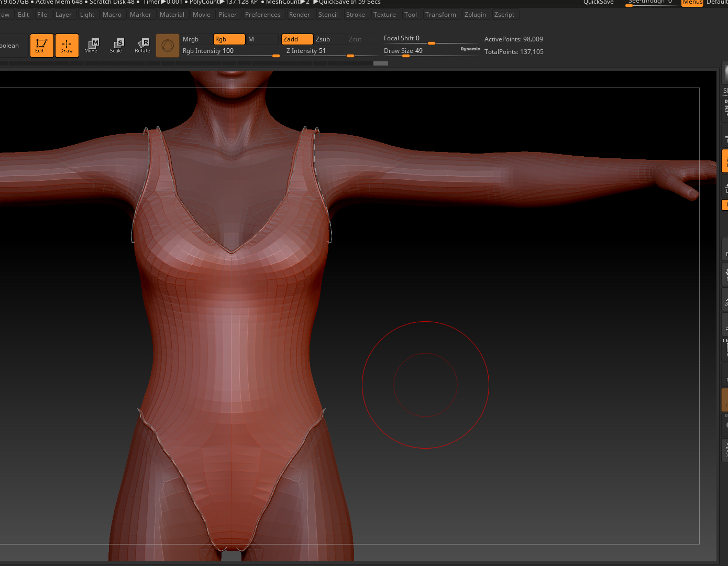Viewport: 728px width, 566px height.
Task: Open the Texture menu
Action: pyautogui.click(x=384, y=15)
